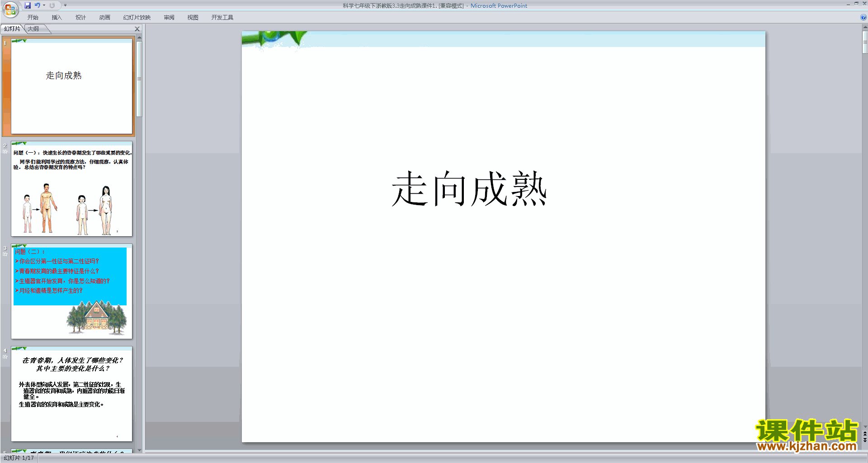Click the slide editor scroll down arrow

point(865,426)
